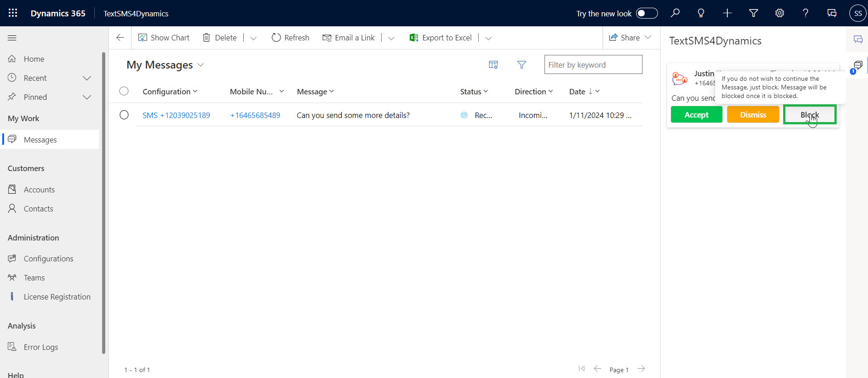Click the Filter by keyword field

[x=593, y=65]
